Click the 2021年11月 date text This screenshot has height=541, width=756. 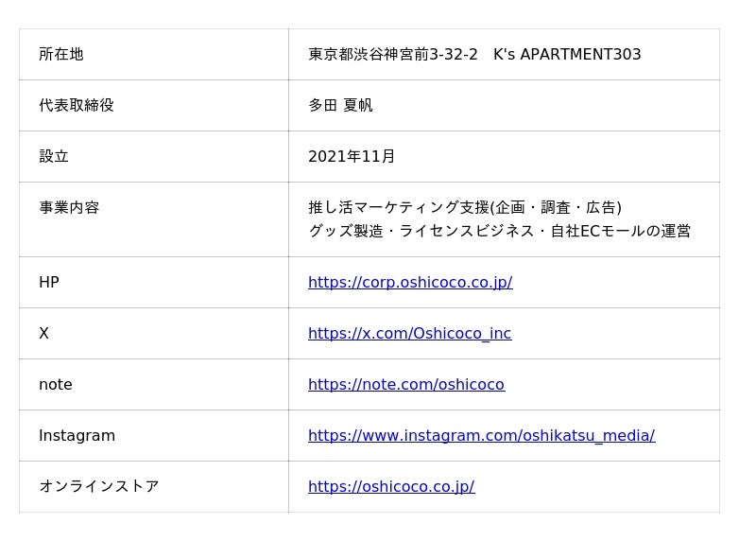click(x=352, y=157)
